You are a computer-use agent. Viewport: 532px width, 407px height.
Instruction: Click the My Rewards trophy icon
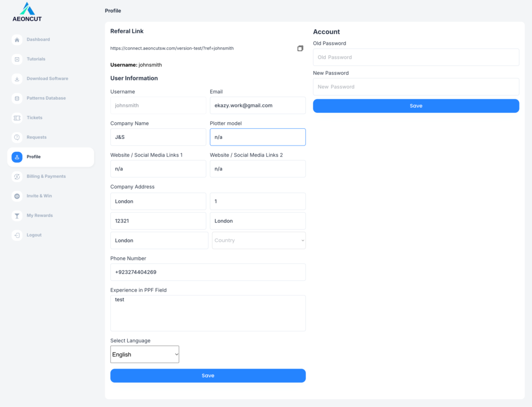tap(17, 216)
